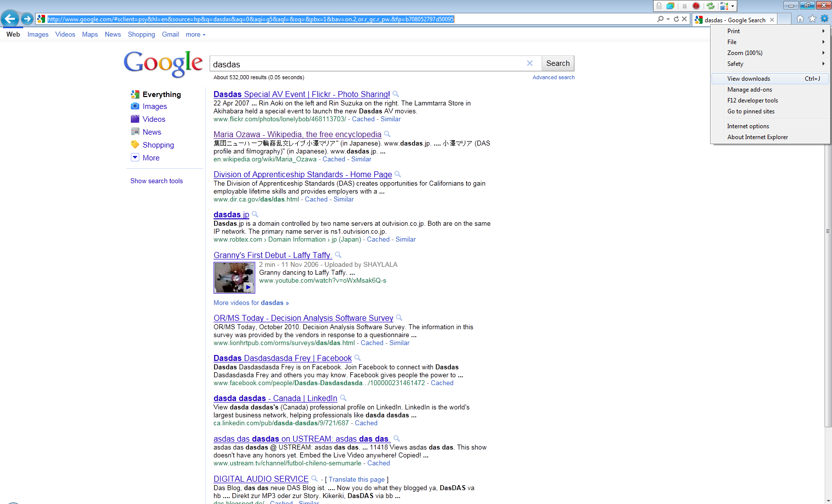Preview the Dasdas Special AV Event result

point(396,94)
